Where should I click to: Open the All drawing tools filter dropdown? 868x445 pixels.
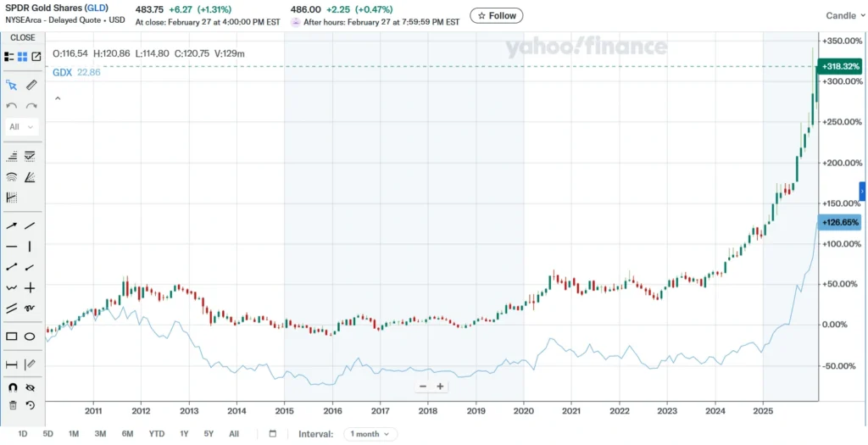click(22, 127)
